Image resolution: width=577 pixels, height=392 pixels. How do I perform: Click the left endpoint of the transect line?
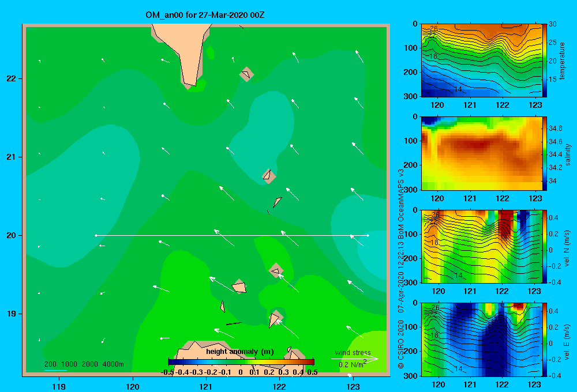[96, 235]
